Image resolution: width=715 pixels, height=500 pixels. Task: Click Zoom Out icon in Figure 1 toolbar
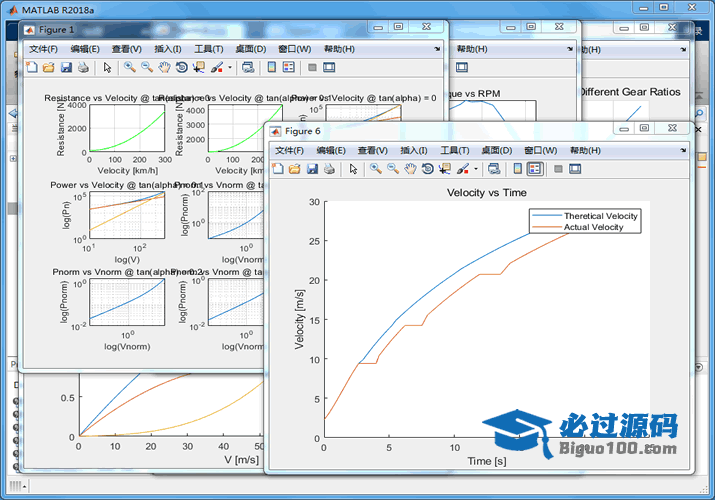tap(147, 67)
